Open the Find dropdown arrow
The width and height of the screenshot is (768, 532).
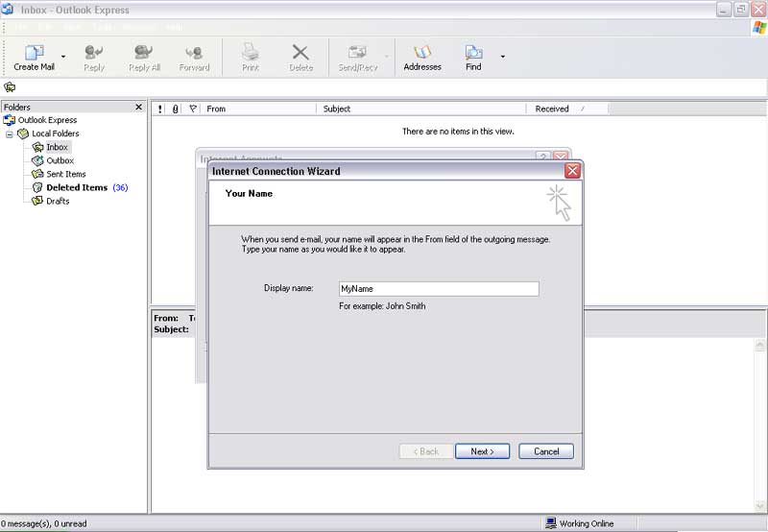[502, 57]
